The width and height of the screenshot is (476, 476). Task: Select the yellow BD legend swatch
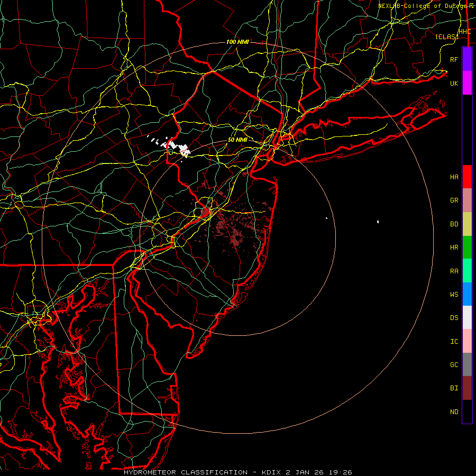(x=467, y=224)
